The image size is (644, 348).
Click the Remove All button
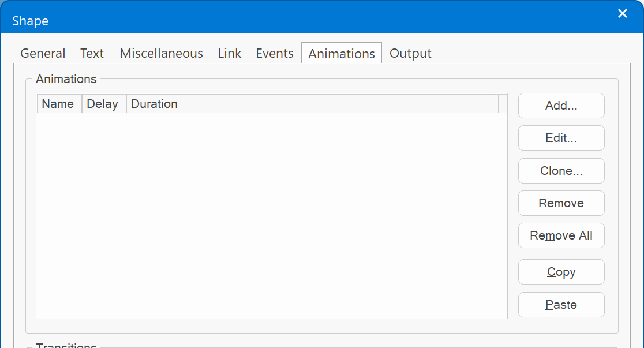561,235
